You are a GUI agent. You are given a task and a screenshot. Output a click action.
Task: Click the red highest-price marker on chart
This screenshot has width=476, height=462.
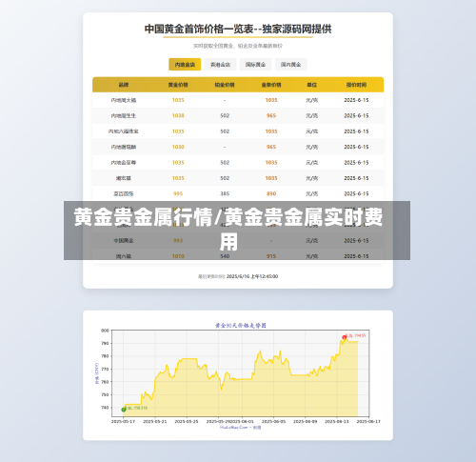click(x=345, y=337)
